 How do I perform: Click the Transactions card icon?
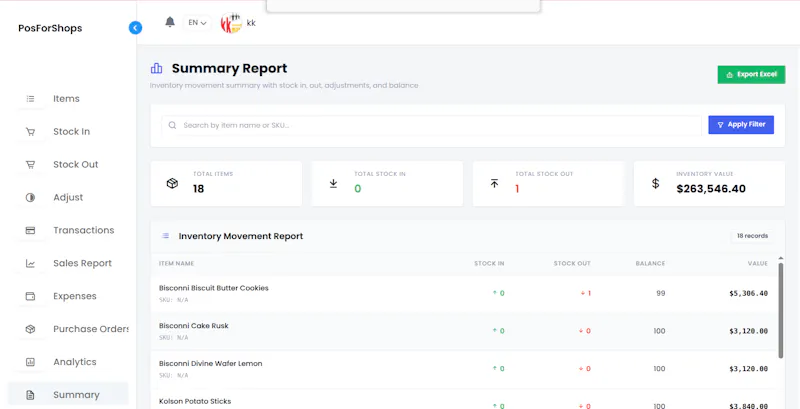coord(31,231)
